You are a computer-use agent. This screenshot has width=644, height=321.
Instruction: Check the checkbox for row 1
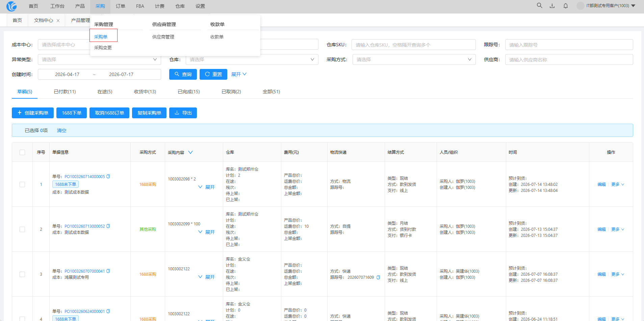22,184
